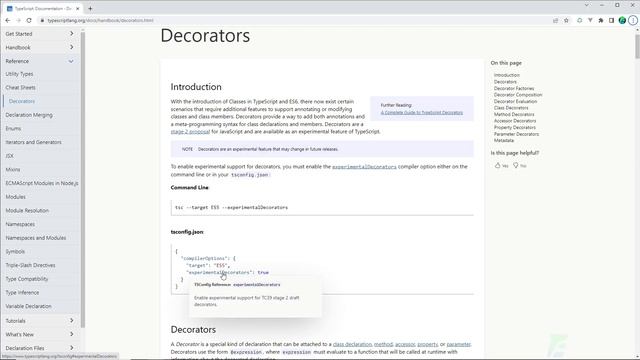This screenshot has height=360, width=640.
Task: Select the TypeScript Documentation tab
Action: 42,8
